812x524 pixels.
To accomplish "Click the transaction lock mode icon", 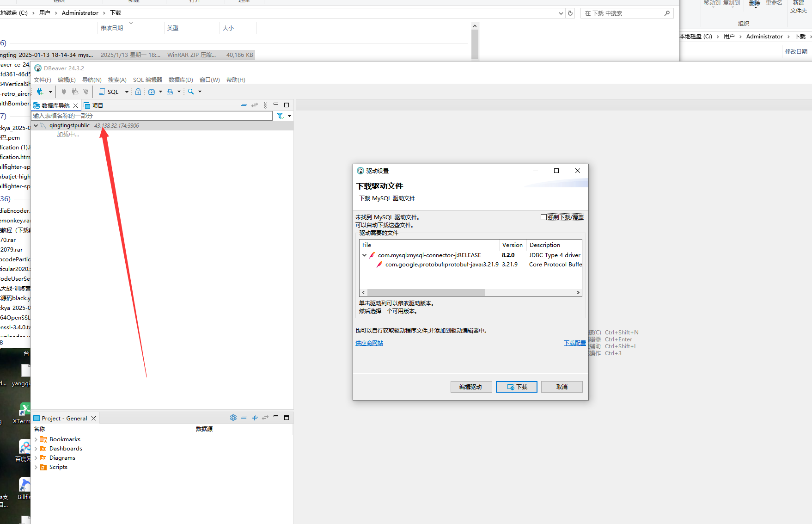I will coord(138,92).
